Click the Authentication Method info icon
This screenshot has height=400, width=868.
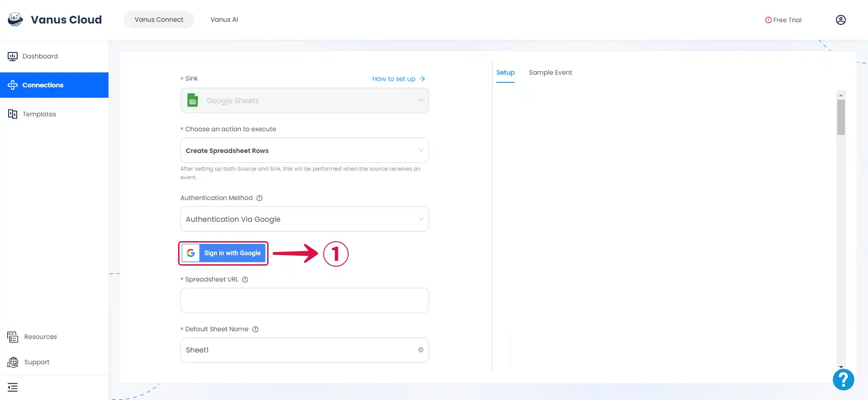(x=259, y=198)
